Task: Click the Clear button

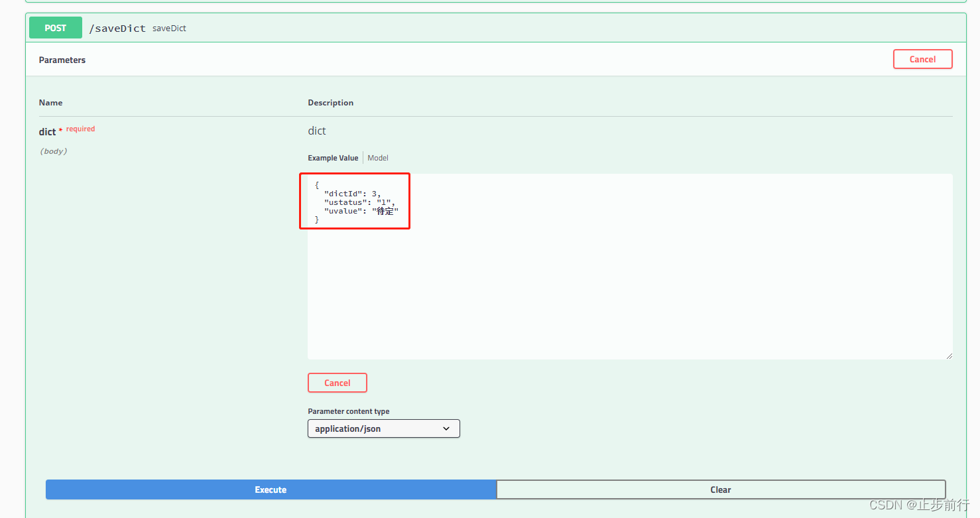Action: [x=721, y=489]
